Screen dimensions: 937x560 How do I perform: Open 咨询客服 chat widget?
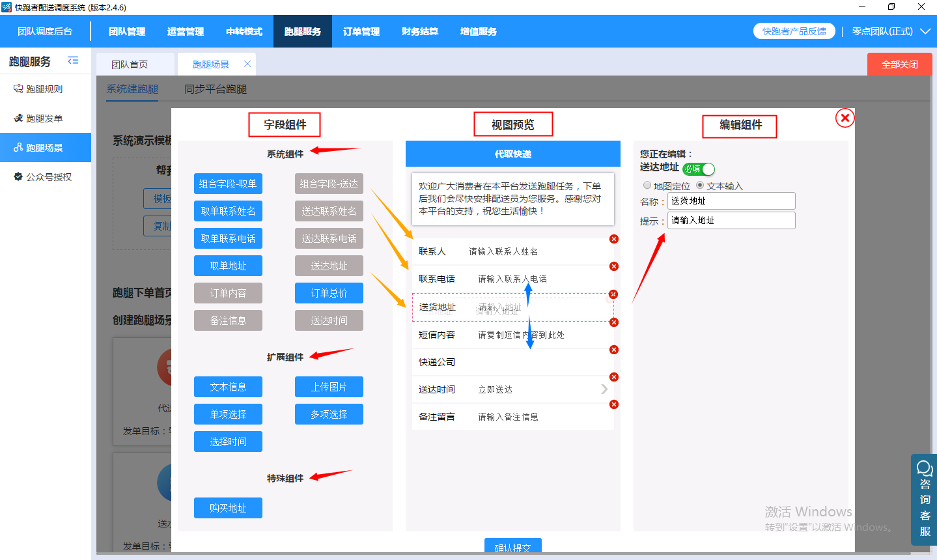(924, 499)
